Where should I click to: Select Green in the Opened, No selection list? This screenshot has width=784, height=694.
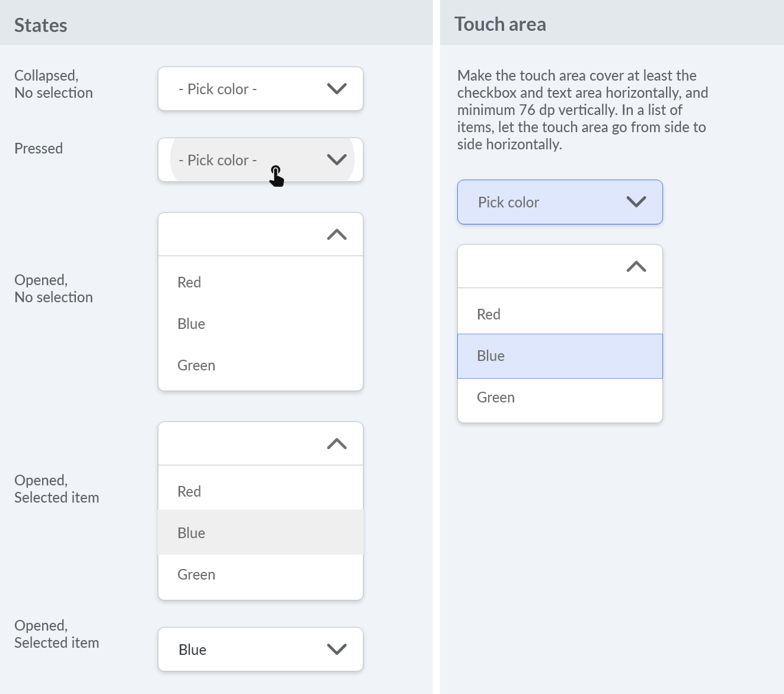(x=260, y=366)
